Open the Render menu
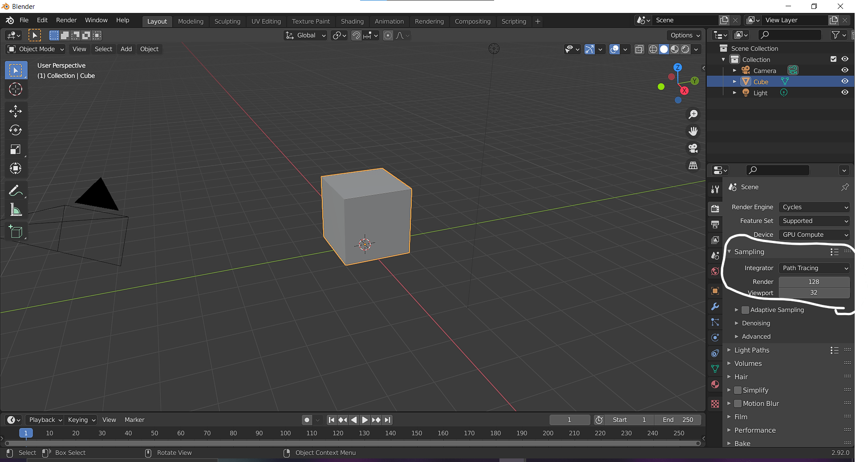This screenshot has width=868, height=462. click(66, 20)
